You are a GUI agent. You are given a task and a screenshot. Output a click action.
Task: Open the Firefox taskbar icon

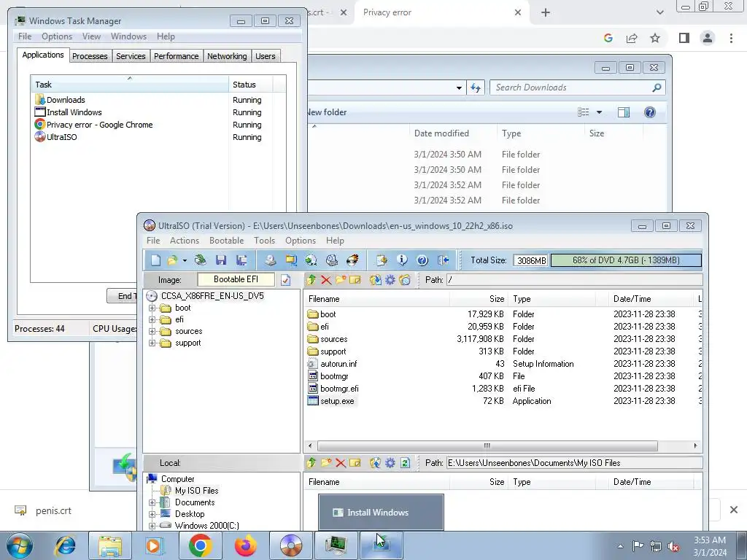[245, 545]
